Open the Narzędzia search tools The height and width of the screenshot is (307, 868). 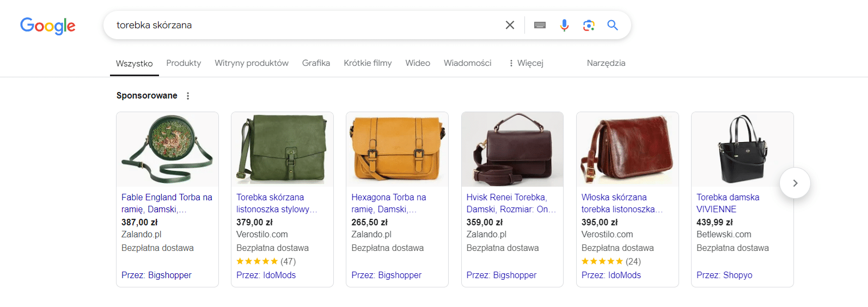606,63
